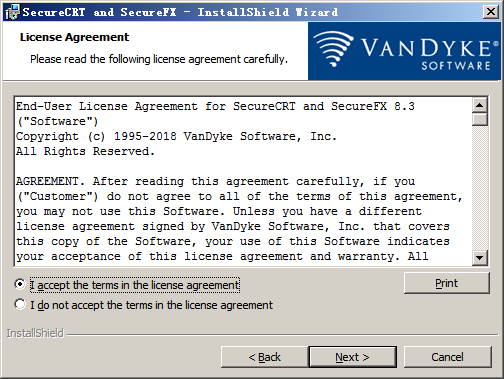Go to the Next wizard step
Screen dimensions: 504x379
click(x=352, y=357)
